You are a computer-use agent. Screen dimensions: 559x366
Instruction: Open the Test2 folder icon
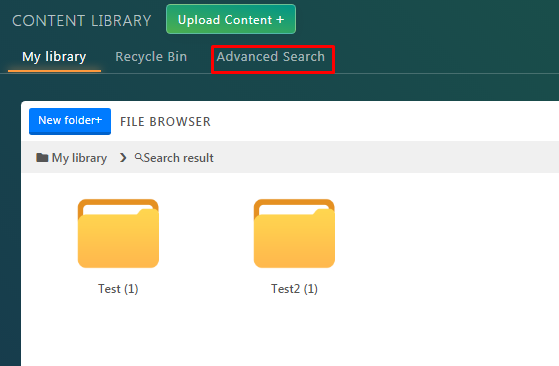(x=294, y=233)
